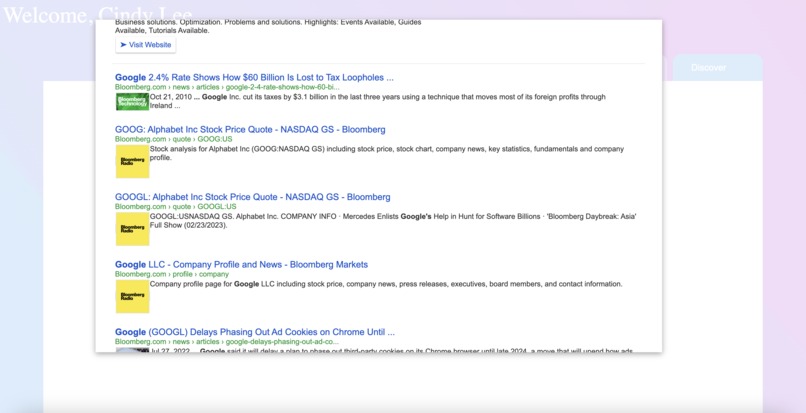
Task: Click the 'Welcome, Cindy Lee' heading
Action: coord(98,14)
